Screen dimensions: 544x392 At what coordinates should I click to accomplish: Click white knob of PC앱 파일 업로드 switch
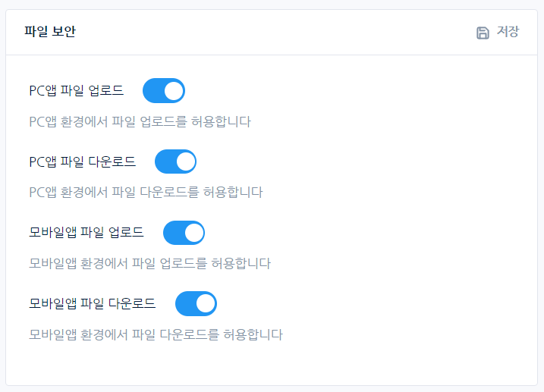click(174, 91)
